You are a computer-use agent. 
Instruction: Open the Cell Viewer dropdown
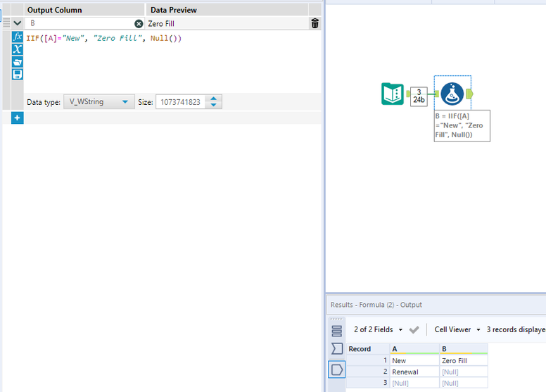click(457, 329)
